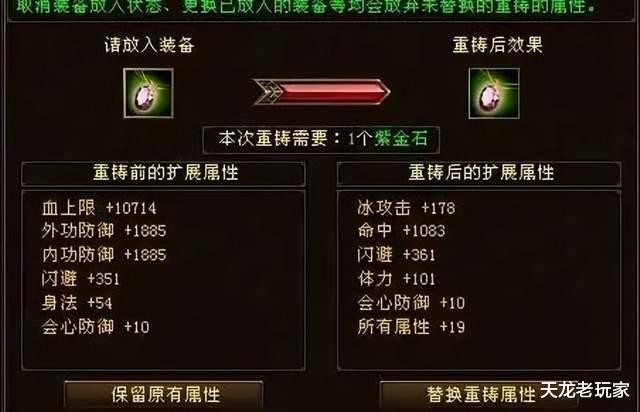Select the 外功防御 +1885 attribute
Viewport: 640px width, 412px height.
coord(104,231)
